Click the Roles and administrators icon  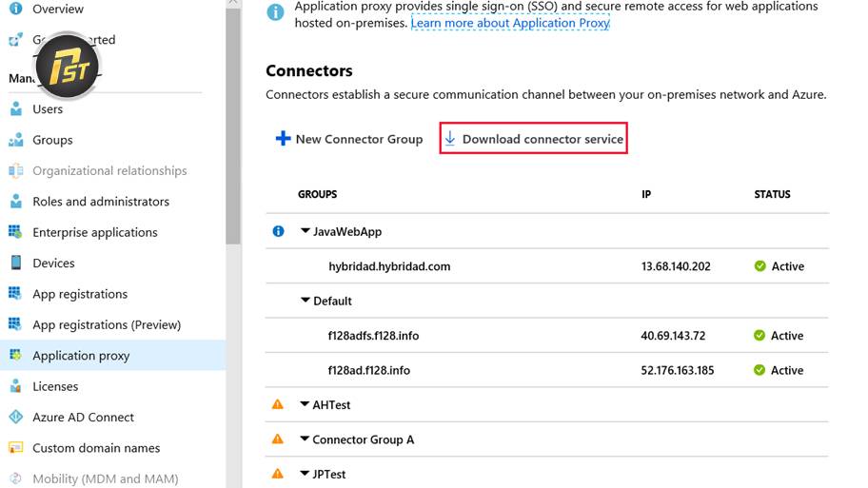pos(16,202)
